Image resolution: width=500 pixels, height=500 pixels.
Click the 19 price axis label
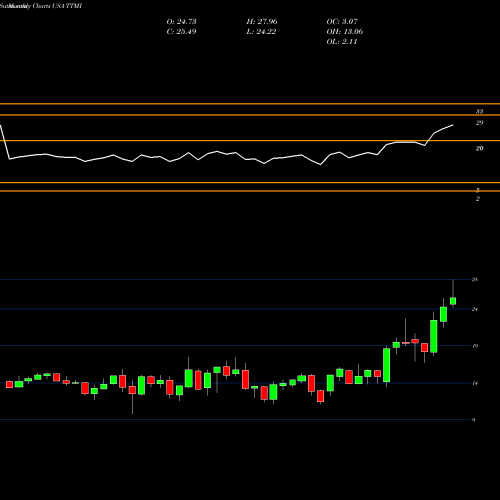pos(475,346)
